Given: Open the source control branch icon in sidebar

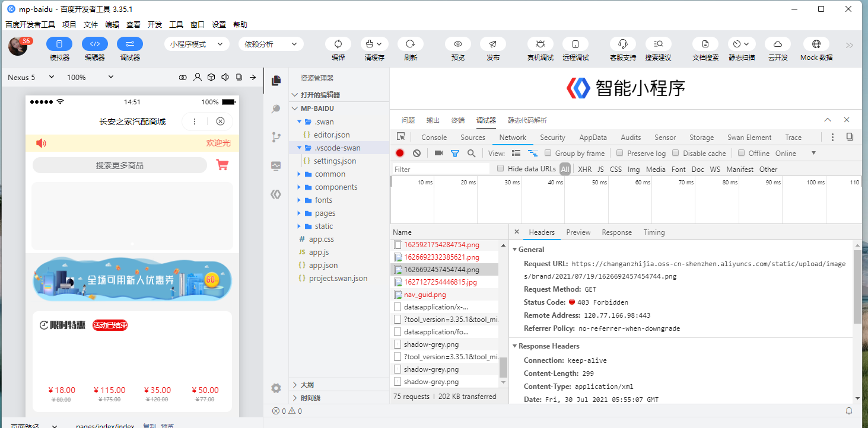Looking at the screenshot, I should pos(276,137).
